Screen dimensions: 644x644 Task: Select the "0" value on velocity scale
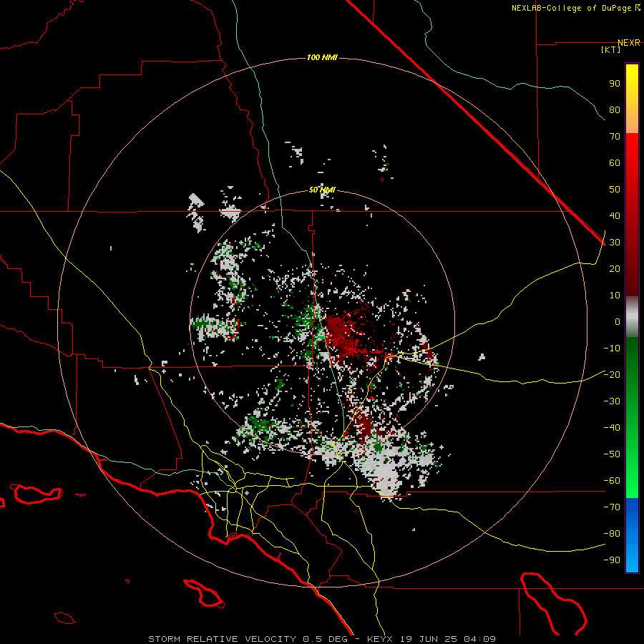coord(618,322)
